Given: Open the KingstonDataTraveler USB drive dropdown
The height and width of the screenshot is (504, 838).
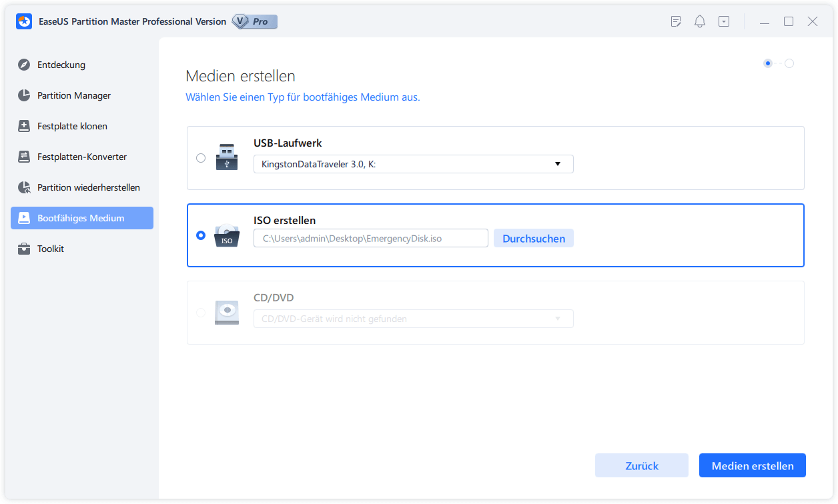Looking at the screenshot, I should (414, 164).
